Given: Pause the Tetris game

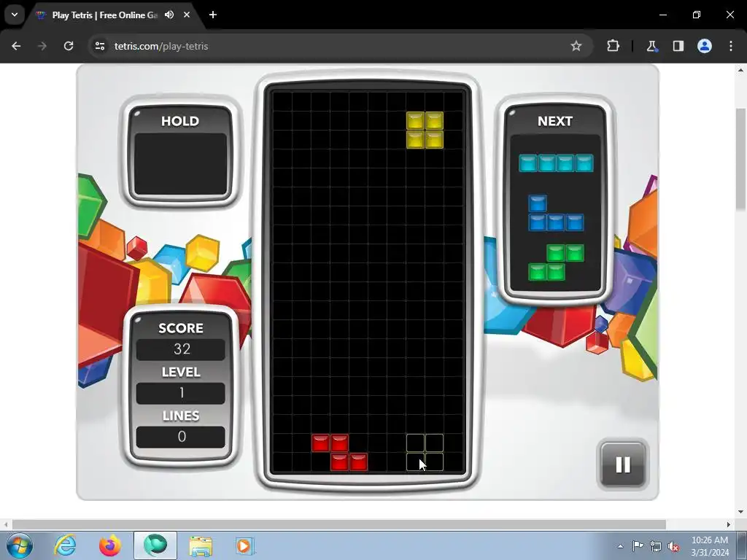Looking at the screenshot, I should click(623, 464).
